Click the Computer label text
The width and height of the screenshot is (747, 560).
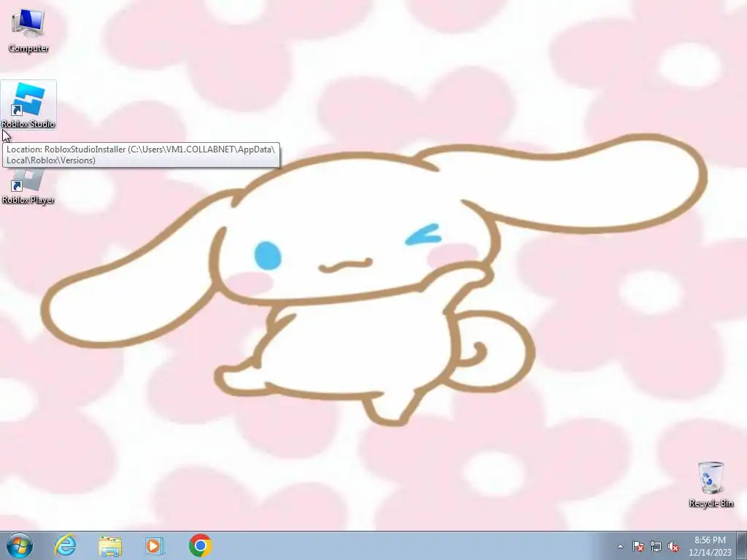coord(28,48)
